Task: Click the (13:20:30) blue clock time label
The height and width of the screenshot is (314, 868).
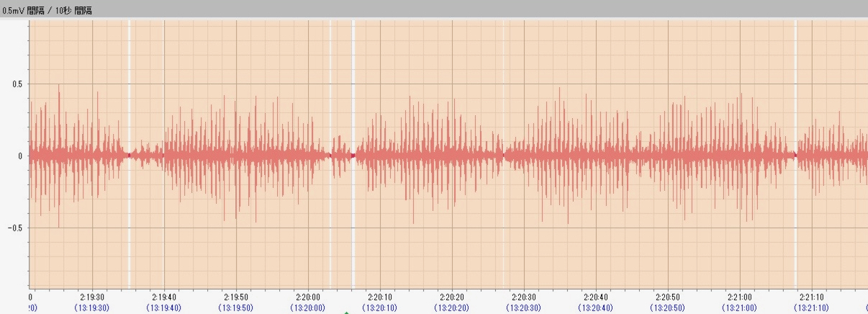Action: tap(524, 308)
